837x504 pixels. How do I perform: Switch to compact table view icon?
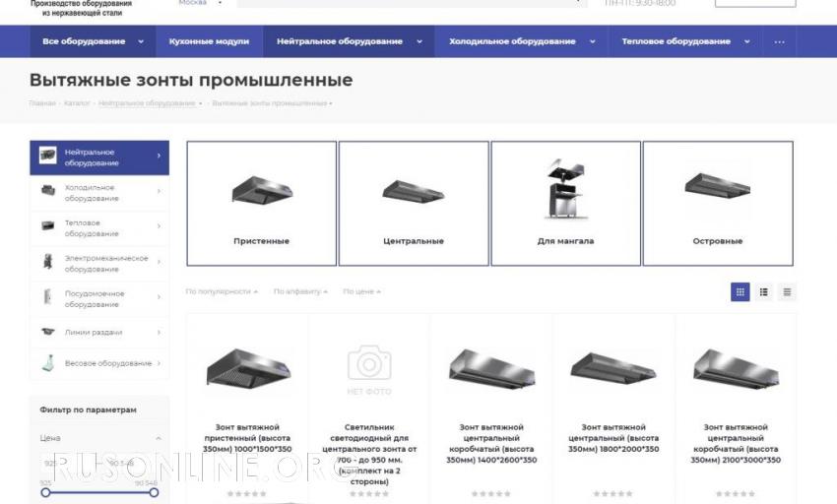(x=787, y=292)
